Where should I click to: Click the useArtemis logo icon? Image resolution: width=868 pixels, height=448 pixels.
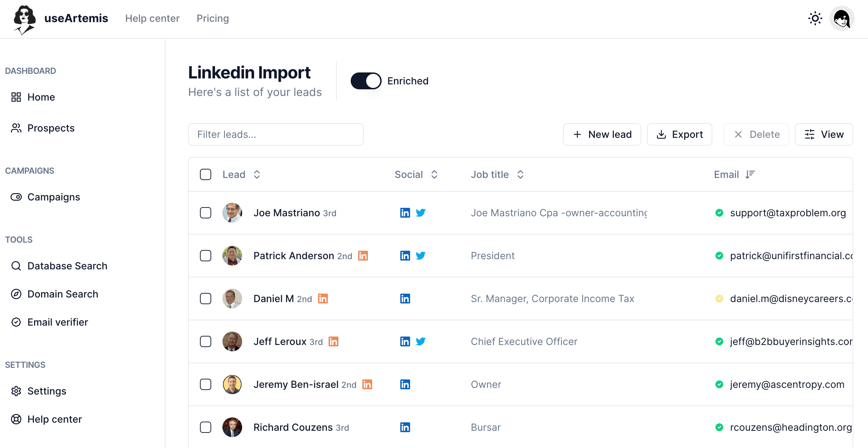[x=24, y=20]
